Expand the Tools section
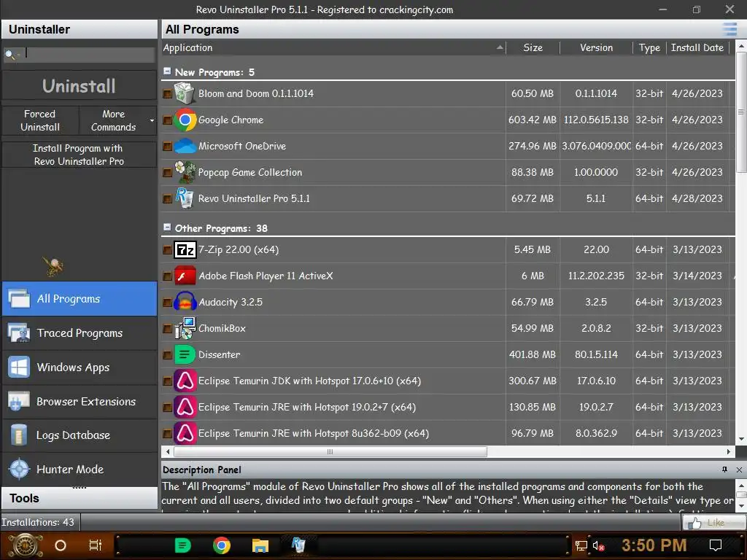Screen dimensions: 747x560 coord(80,498)
